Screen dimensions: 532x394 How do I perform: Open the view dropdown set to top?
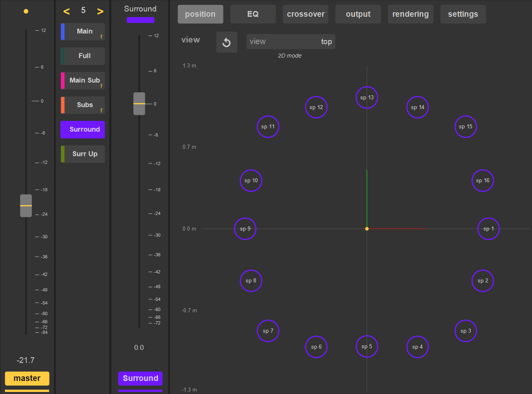click(291, 42)
